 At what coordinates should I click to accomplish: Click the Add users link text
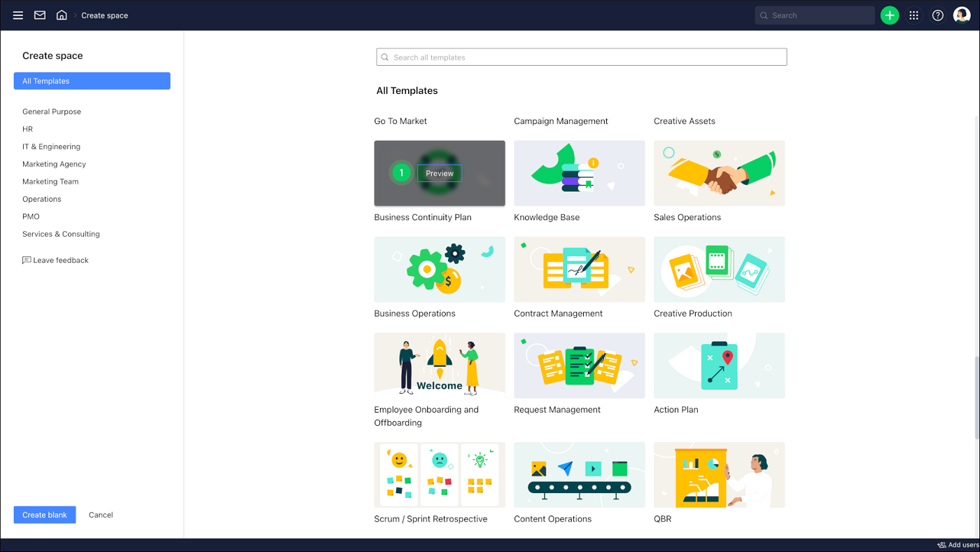click(964, 545)
